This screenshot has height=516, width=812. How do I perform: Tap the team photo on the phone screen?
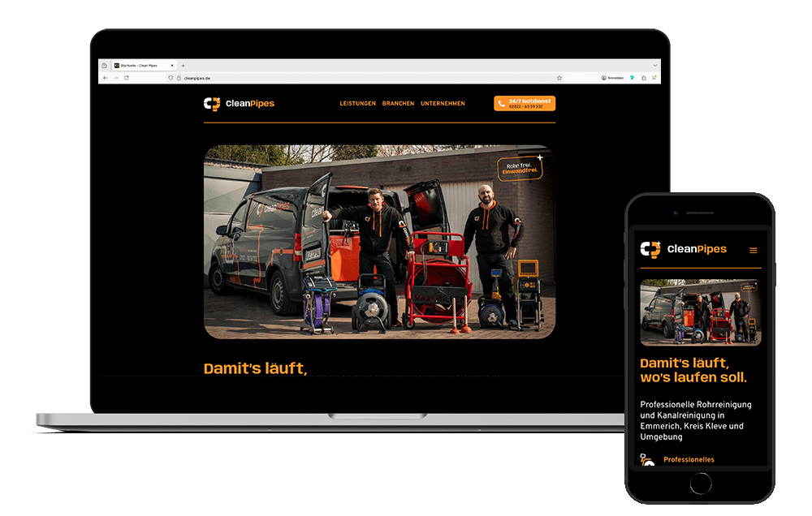[x=700, y=313]
